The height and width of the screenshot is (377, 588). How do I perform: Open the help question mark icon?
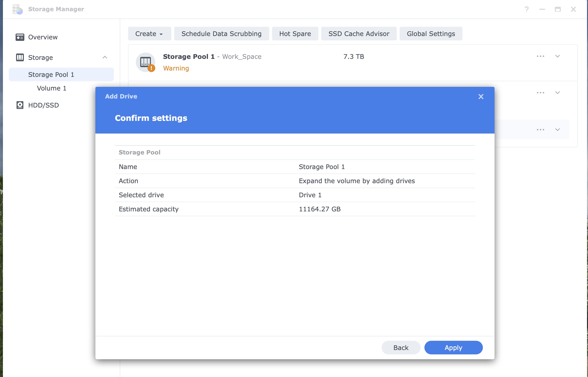pos(526,9)
